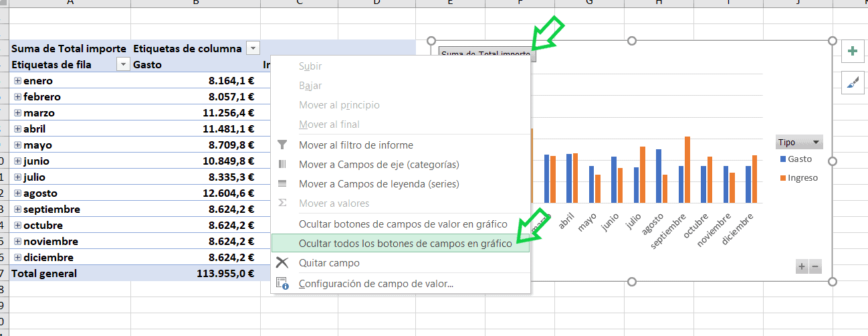
Task: Click the axis fields icon in menu
Action: pos(282,165)
